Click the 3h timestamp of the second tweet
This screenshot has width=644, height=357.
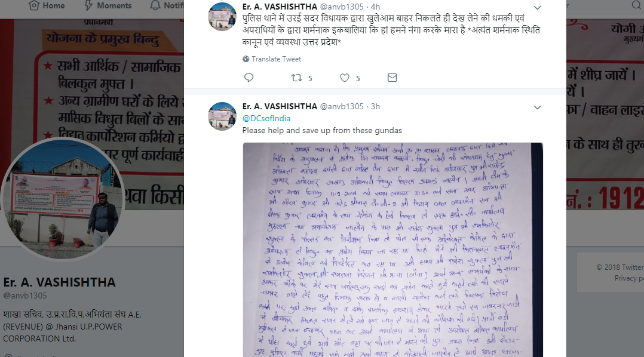[x=375, y=106]
